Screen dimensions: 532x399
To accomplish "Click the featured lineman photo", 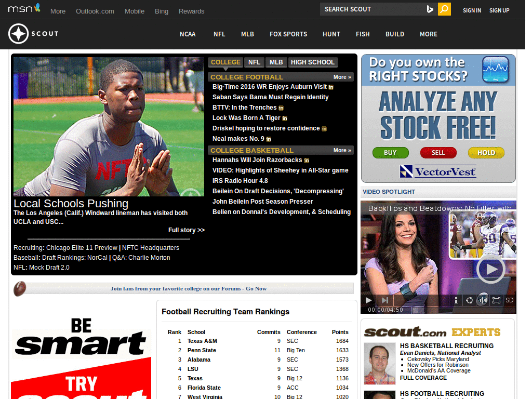I will (109, 127).
